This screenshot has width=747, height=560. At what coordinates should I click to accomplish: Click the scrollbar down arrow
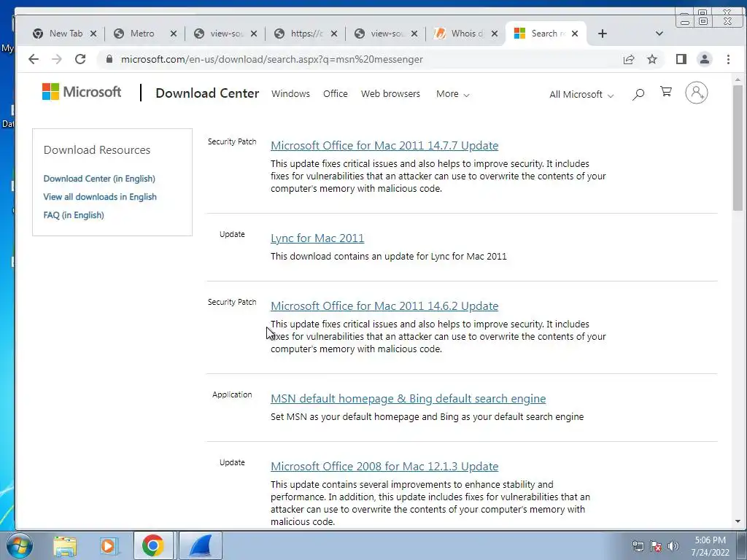click(x=738, y=521)
